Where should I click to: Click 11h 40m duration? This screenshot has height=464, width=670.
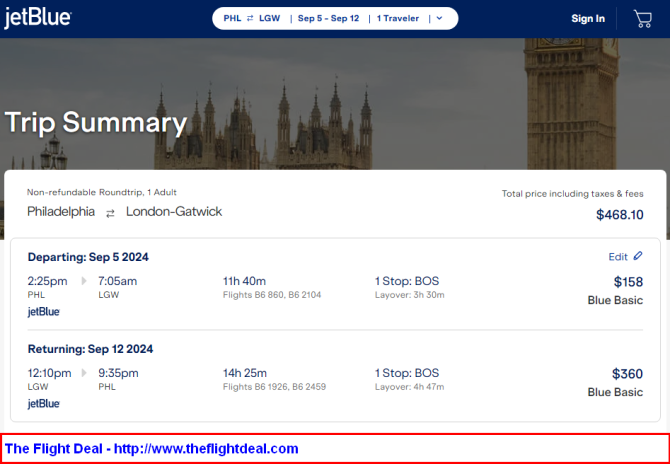pos(244,281)
